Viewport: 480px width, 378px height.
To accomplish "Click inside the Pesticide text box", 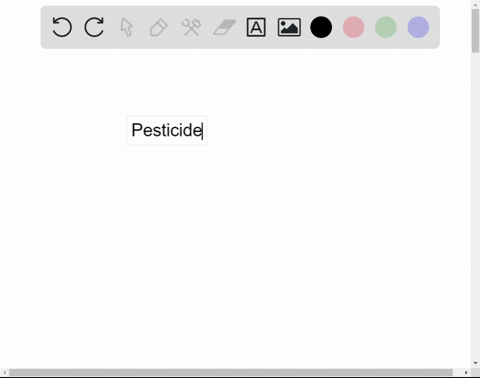I will coord(167,131).
